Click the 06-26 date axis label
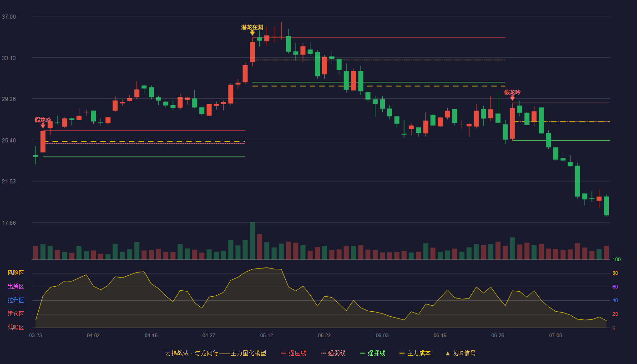 pos(498,335)
